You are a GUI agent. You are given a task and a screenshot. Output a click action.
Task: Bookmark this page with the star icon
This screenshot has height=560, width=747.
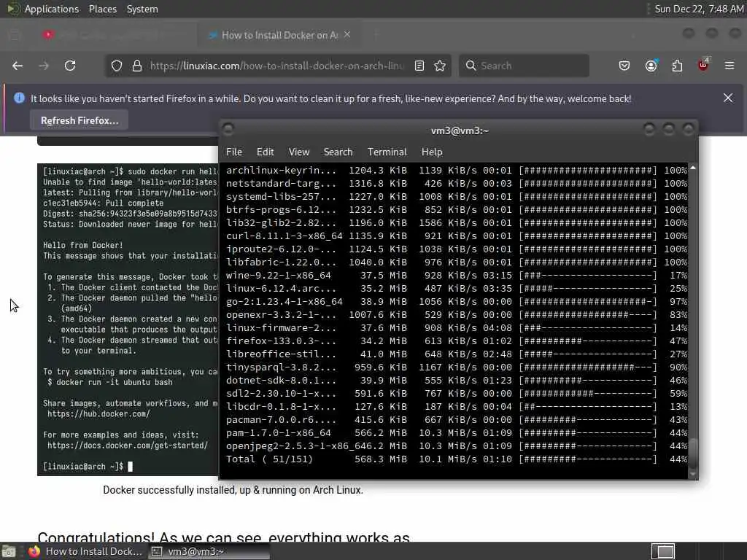(x=440, y=66)
